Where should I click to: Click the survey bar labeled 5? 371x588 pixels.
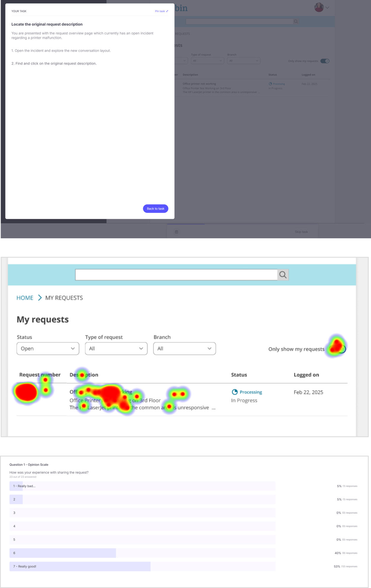coord(142,540)
